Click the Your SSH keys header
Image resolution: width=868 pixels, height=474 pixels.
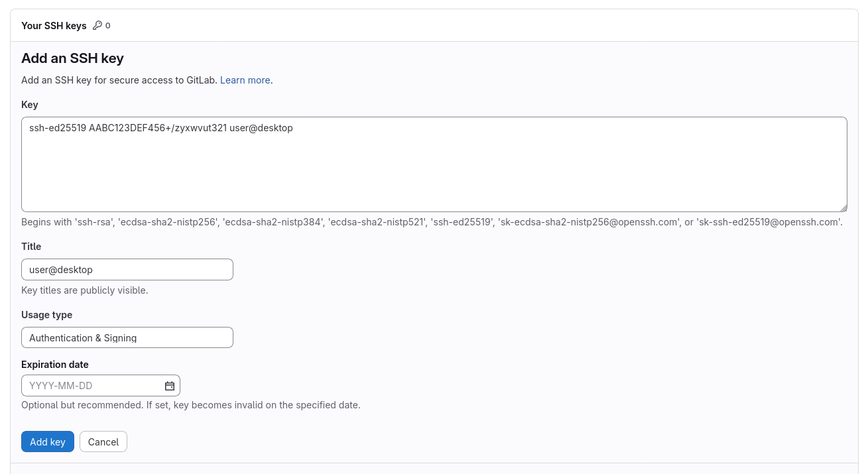click(54, 25)
